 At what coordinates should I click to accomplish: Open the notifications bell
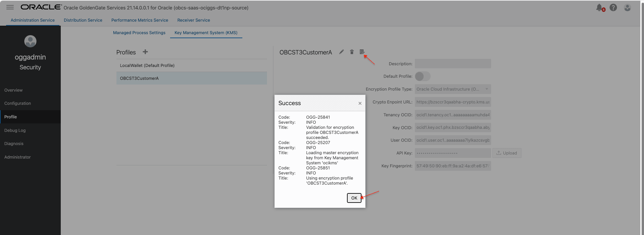[600, 7]
